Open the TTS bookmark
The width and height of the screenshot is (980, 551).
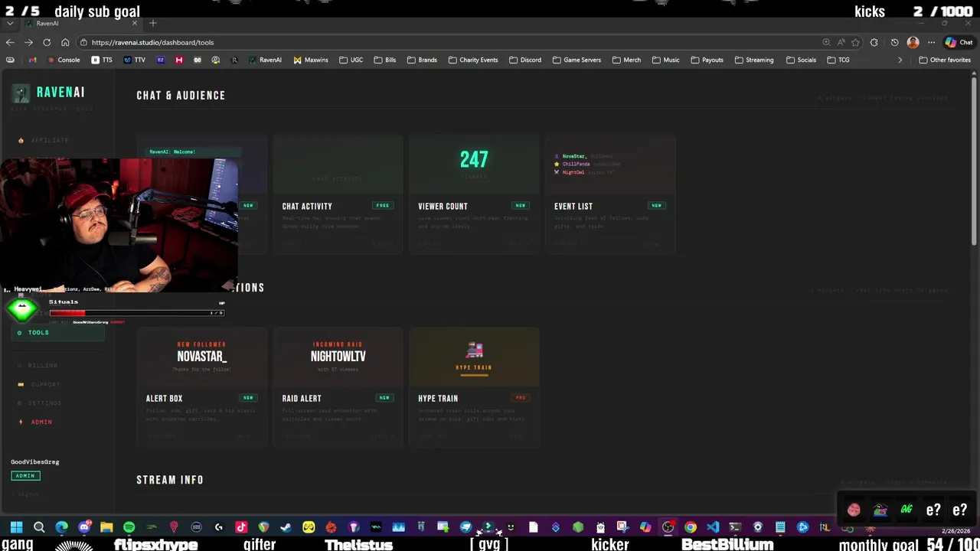103,60
